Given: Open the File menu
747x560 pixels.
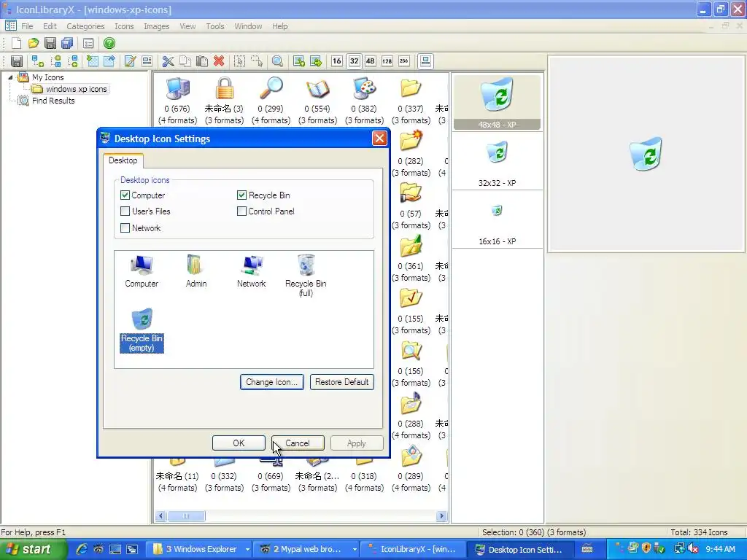Looking at the screenshot, I should [27, 26].
